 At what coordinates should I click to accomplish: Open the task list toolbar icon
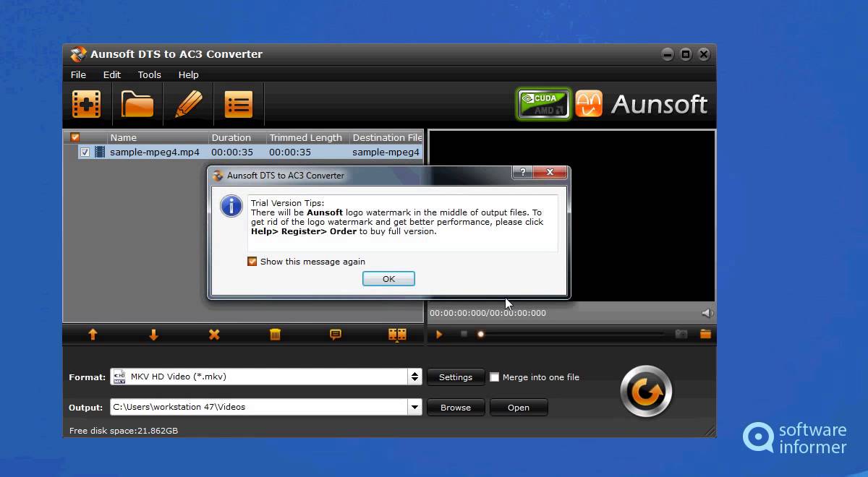click(x=238, y=104)
